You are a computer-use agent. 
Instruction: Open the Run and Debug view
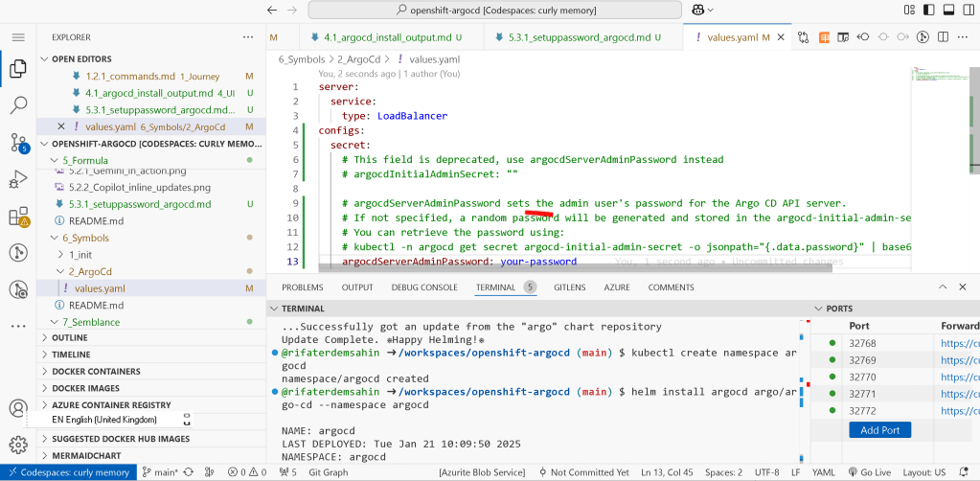[x=18, y=179]
